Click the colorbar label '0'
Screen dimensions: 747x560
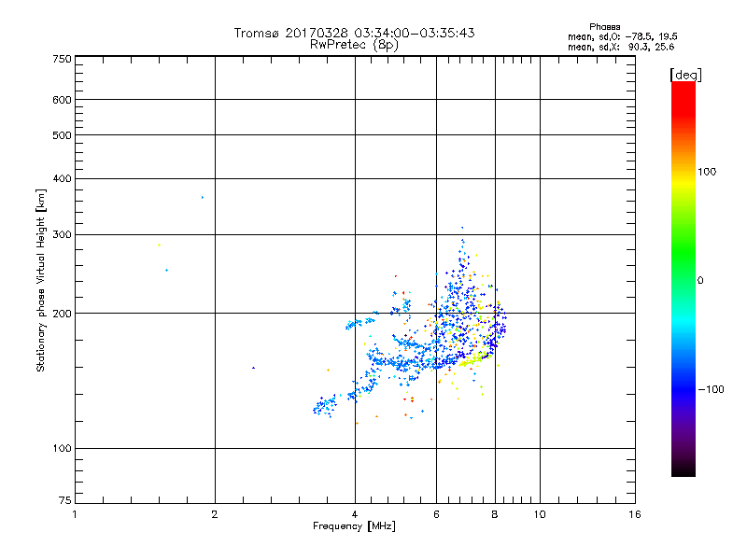tap(700, 280)
